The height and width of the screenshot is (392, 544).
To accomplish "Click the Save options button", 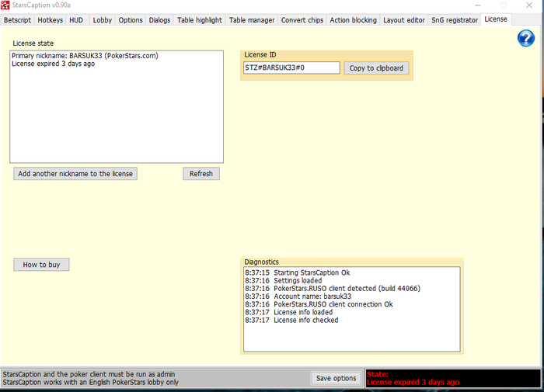I will click(x=337, y=378).
